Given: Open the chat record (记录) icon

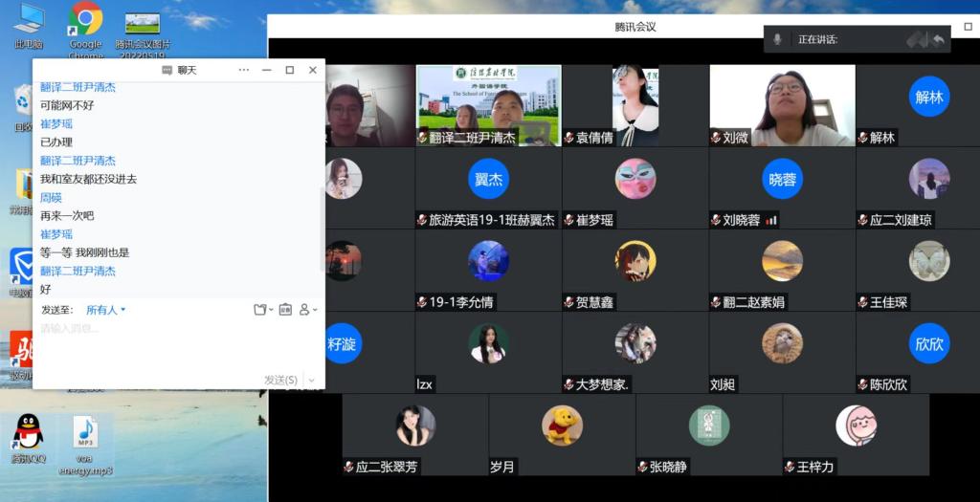Looking at the screenshot, I should [284, 310].
